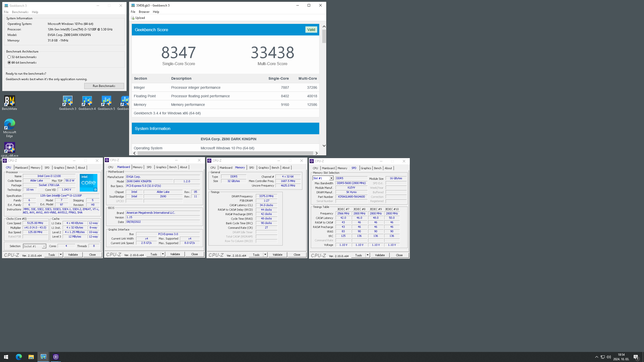This screenshot has height=362, width=644.
Task: Click vertical scrollbar thumb in results window
Action: coord(324,36)
